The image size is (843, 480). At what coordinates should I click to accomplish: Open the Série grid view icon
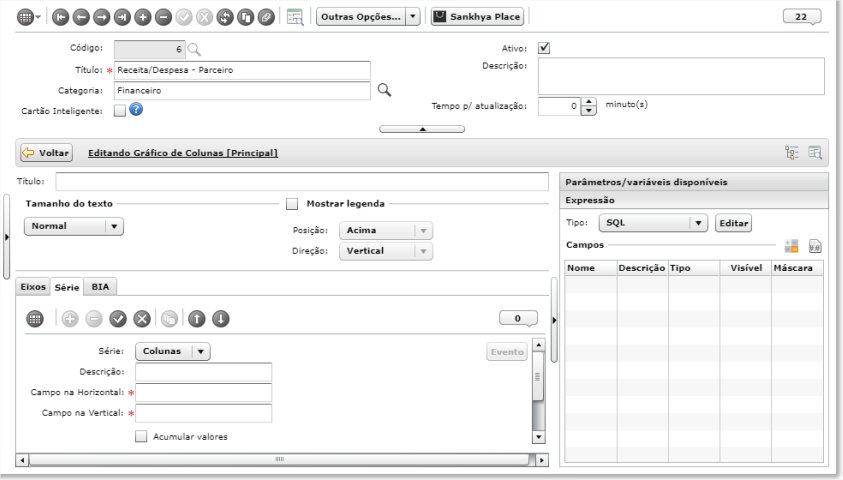(35, 319)
